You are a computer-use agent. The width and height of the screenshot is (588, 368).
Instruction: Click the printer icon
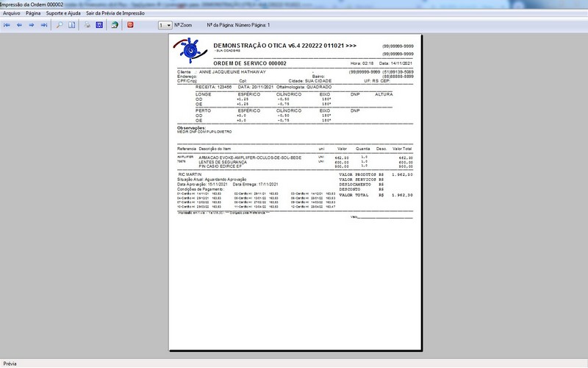[x=87, y=25]
